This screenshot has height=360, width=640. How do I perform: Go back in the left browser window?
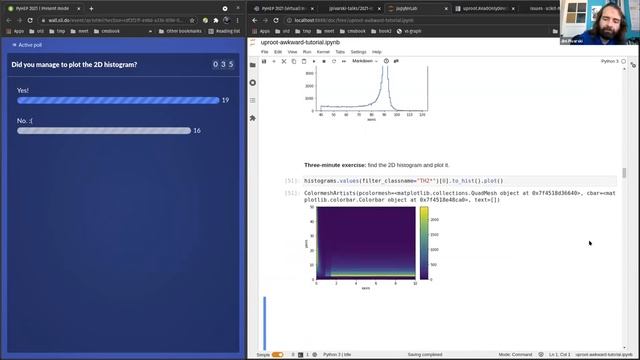point(9,20)
